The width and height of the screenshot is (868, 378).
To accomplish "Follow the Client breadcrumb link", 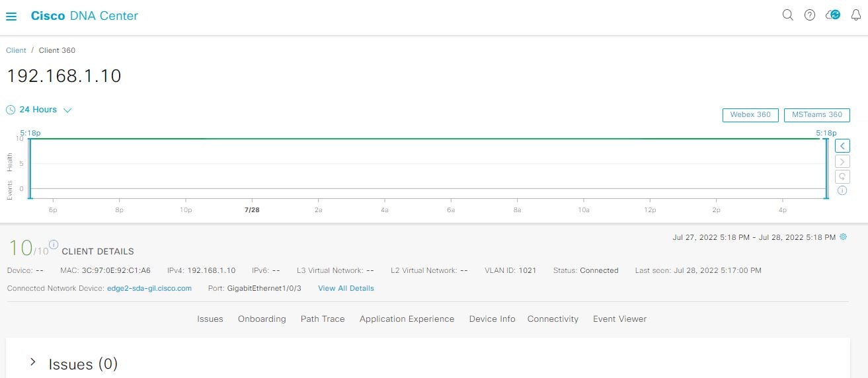I will click(x=16, y=50).
